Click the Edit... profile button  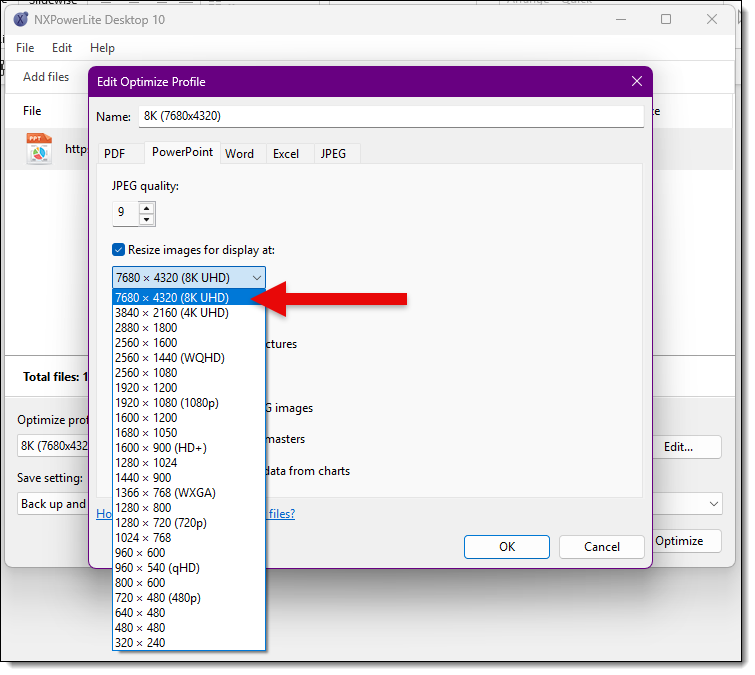point(687,447)
